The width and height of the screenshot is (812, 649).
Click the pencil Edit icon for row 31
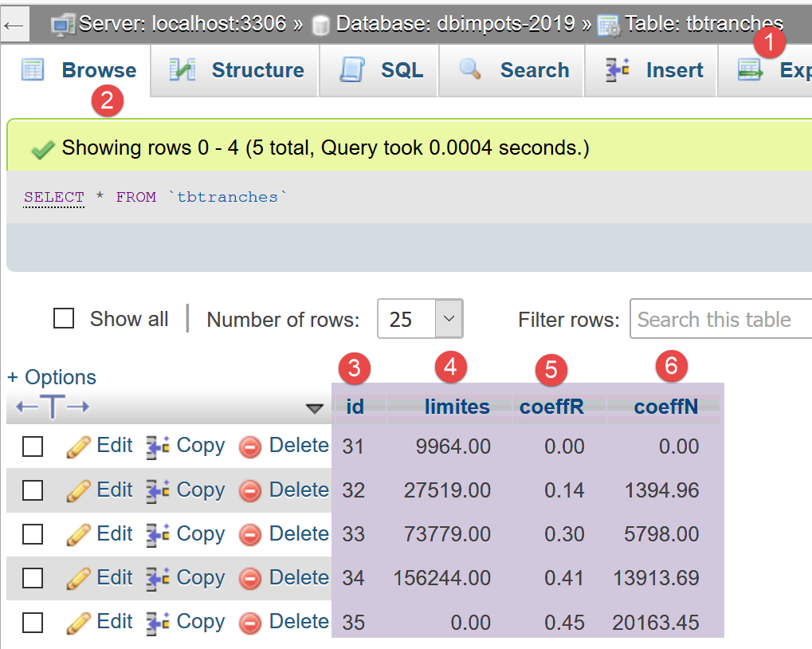tap(78, 447)
